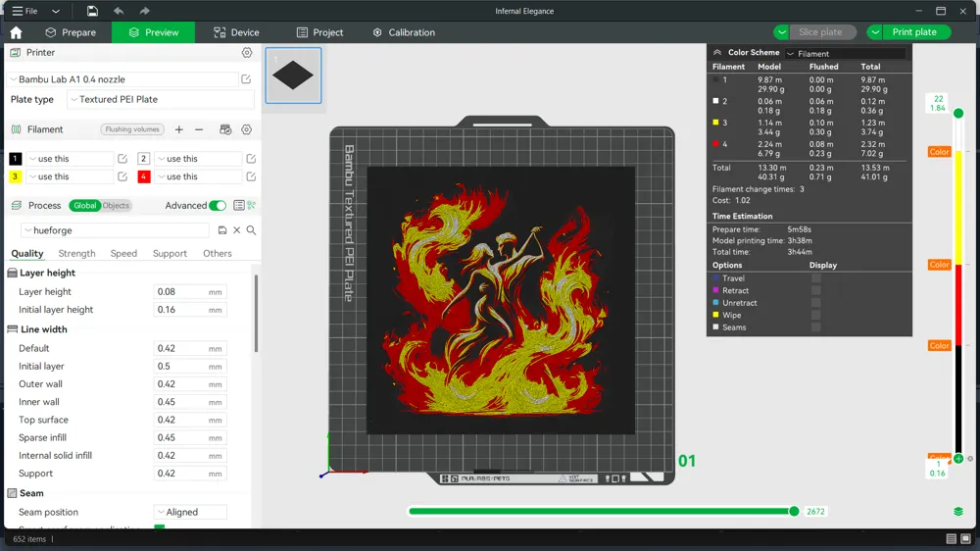The image size is (980, 551).
Task: Open filament 3 'use this' dropdown
Action: coord(70,176)
